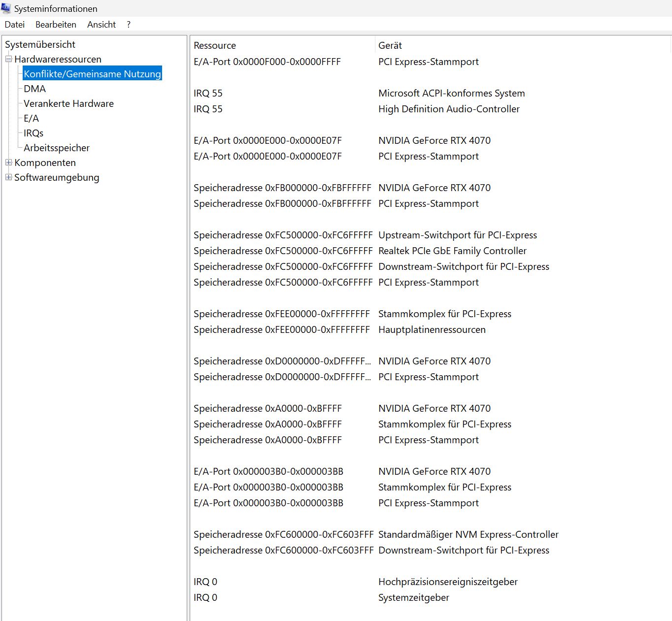The image size is (672, 621).
Task: Select the Komponenten tree label
Action: coord(45,163)
